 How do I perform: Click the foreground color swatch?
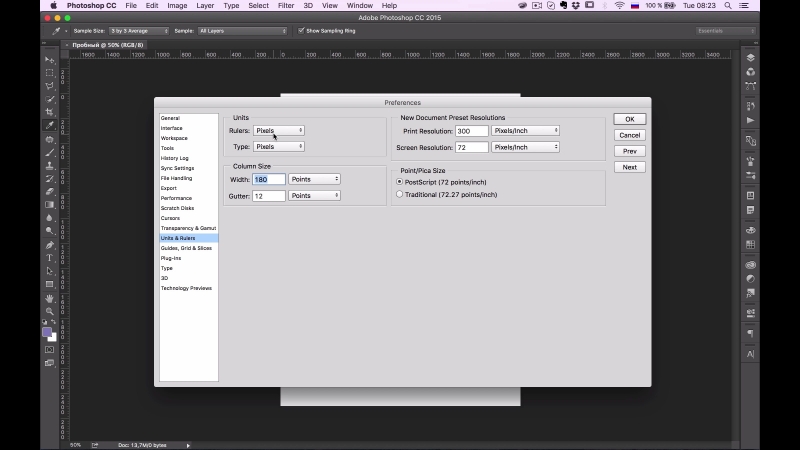[x=47, y=332]
